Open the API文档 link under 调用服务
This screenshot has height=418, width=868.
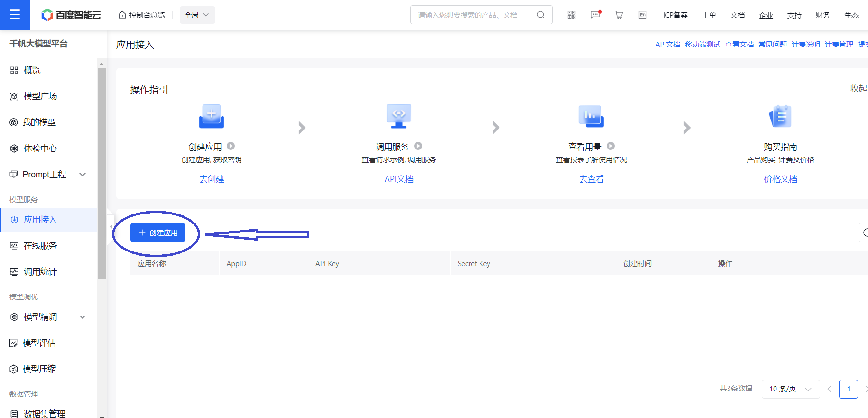pos(399,179)
